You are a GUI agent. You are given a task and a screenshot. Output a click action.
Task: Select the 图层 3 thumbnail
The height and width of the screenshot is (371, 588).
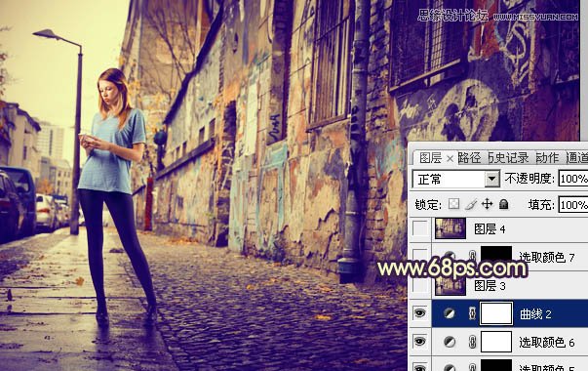[x=451, y=285]
